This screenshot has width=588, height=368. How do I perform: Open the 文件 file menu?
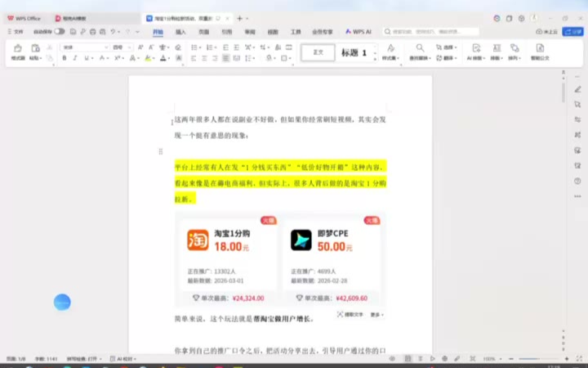[15, 31]
